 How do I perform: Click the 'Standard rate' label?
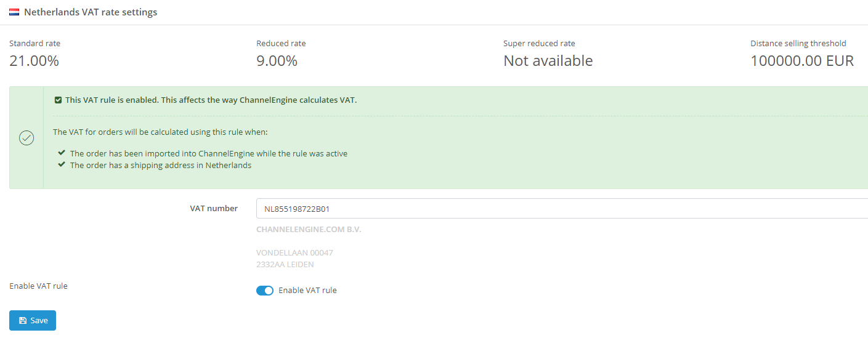point(35,44)
